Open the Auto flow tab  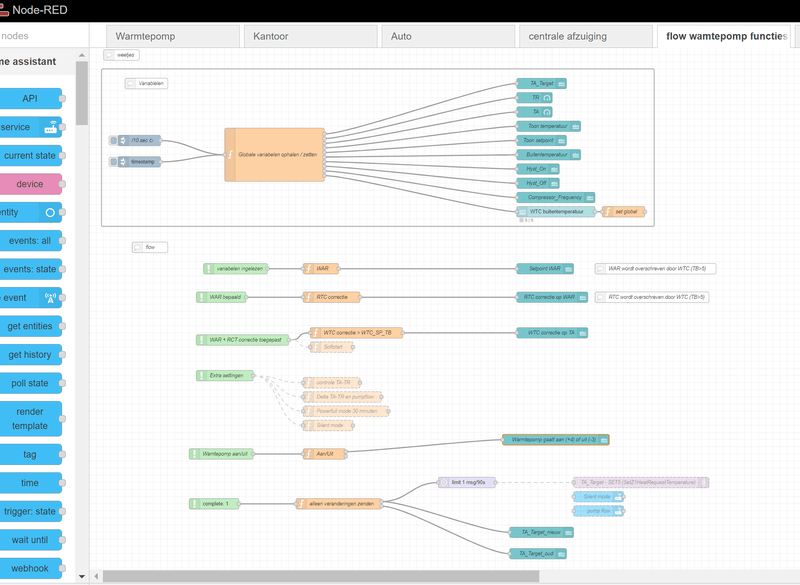click(x=448, y=36)
